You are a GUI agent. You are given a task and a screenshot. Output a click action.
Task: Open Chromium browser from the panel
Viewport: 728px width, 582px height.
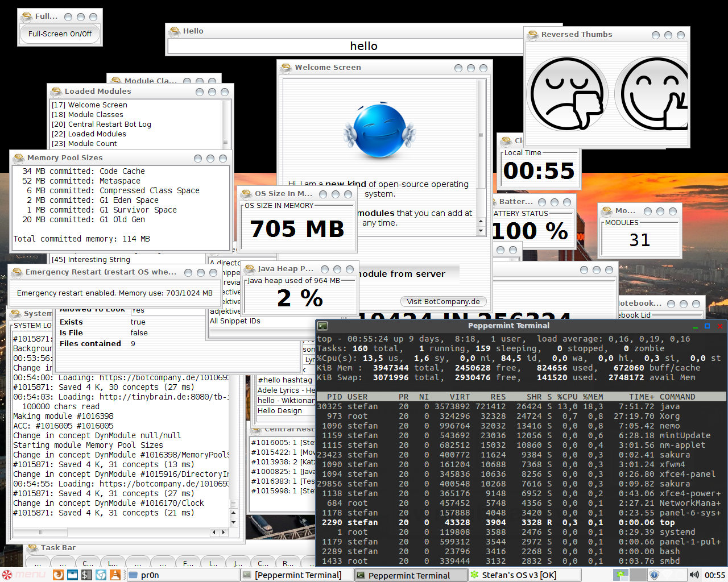click(x=101, y=575)
